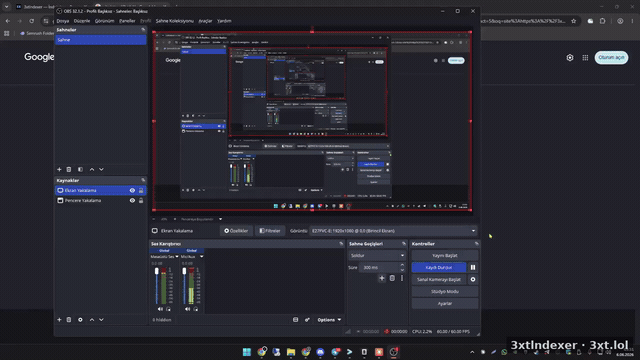The height and width of the screenshot is (360, 640).
Task: Remove transition using the trash icon in Sahne Geçişleri
Action: 392,278
